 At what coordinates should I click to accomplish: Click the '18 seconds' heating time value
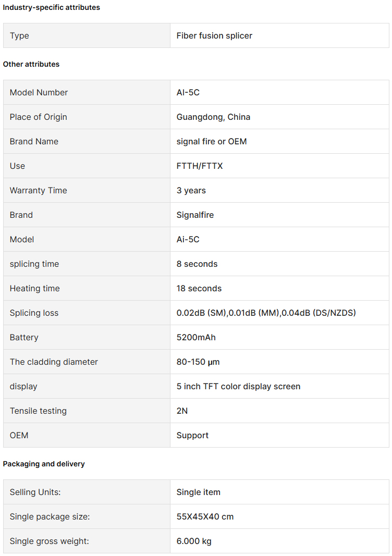tap(199, 288)
